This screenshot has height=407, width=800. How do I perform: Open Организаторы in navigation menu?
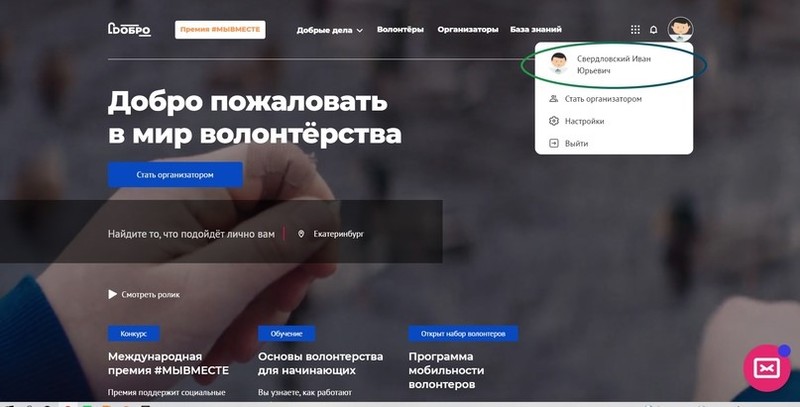(x=467, y=30)
